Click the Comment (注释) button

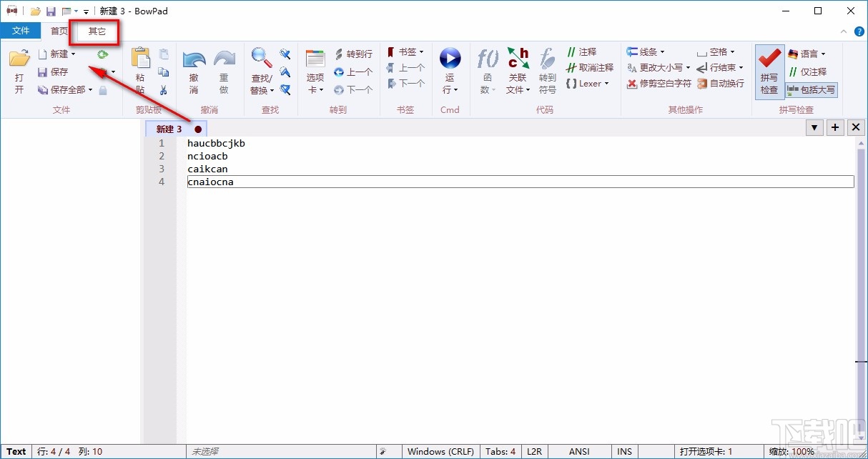click(x=581, y=51)
